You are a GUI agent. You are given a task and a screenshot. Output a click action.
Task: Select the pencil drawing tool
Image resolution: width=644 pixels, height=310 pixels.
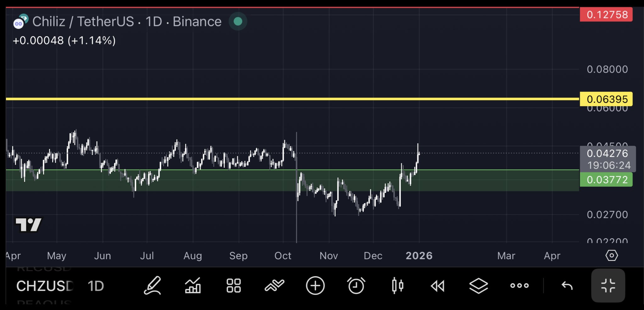(153, 286)
